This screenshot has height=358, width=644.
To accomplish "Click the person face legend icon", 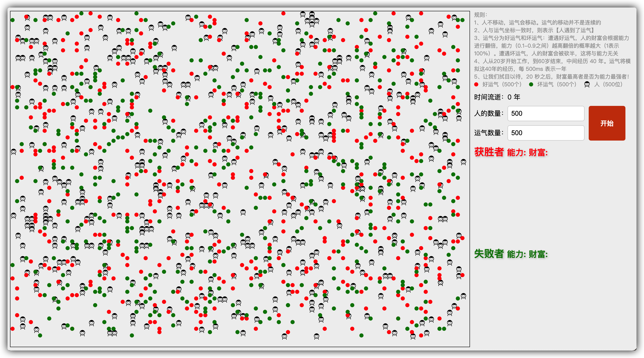I will 587,85.
